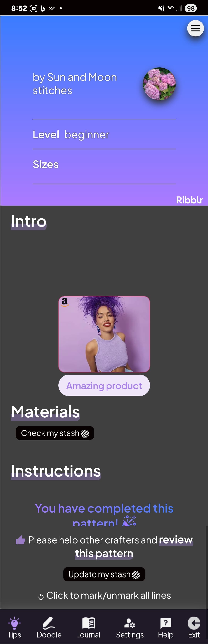Click to mark/unmark all lines

pos(109,595)
